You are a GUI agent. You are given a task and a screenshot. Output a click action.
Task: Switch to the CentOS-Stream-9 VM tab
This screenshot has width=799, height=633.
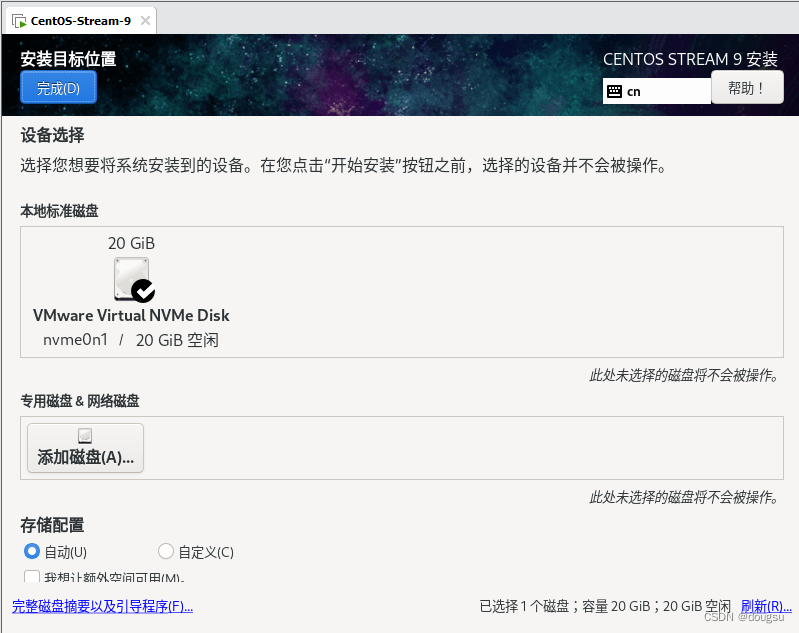click(x=81, y=21)
